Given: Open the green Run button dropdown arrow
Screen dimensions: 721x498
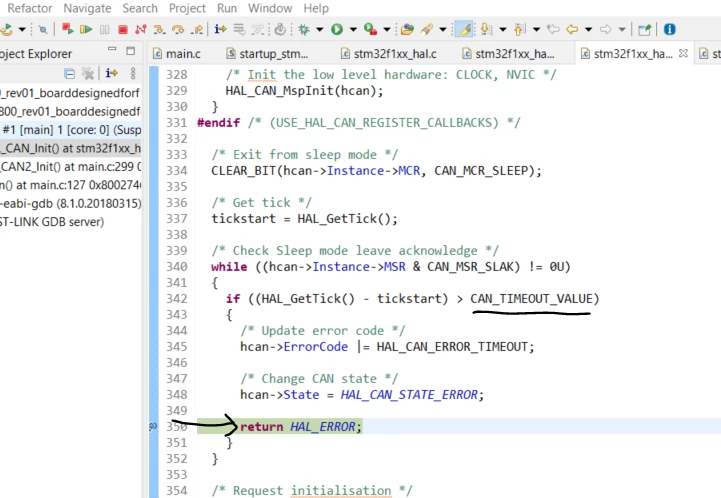Looking at the screenshot, I should (x=353, y=30).
